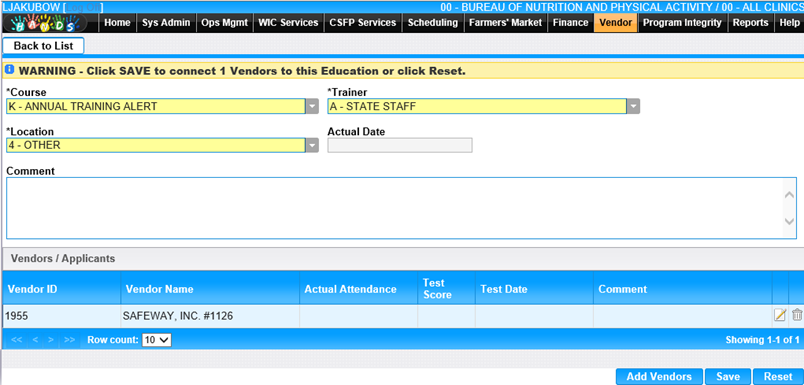Screen dimensions: 804x385
Task: Delete the SAFEWAY, INC. #1126 row
Action: pos(796,315)
